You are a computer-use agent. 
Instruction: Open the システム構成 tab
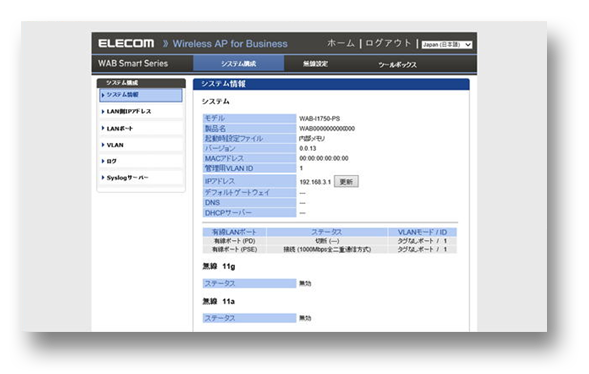[x=239, y=63]
